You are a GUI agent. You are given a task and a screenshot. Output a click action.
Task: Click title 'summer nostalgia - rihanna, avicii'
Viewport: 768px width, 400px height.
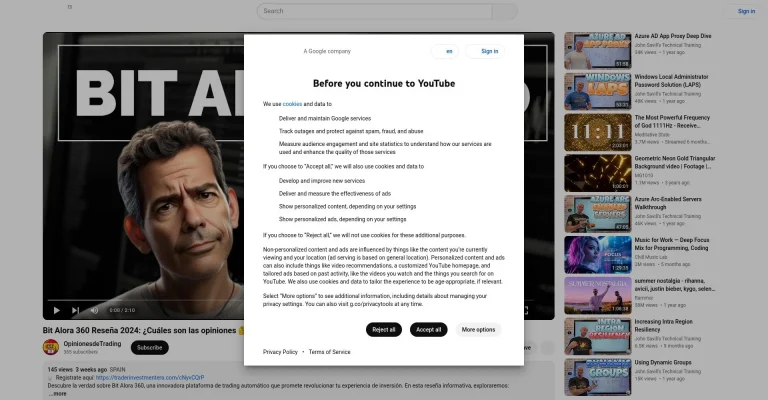coord(675,284)
